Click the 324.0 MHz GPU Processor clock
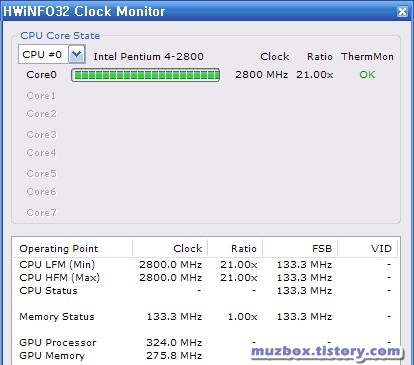 [174, 343]
